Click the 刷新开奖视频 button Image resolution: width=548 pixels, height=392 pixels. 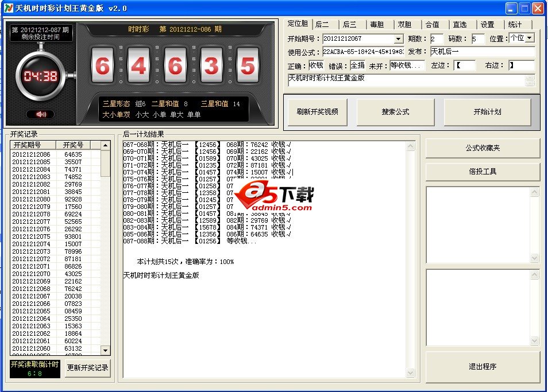click(317, 112)
